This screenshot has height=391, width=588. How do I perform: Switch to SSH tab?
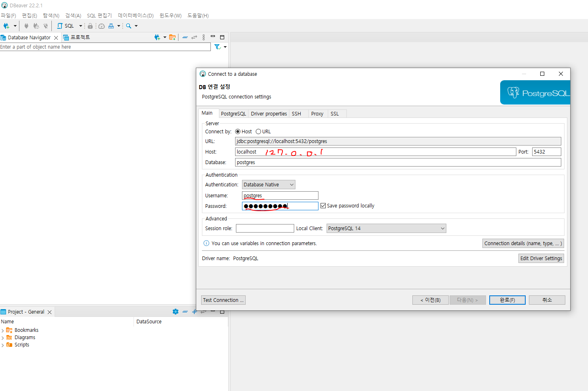pyautogui.click(x=297, y=114)
